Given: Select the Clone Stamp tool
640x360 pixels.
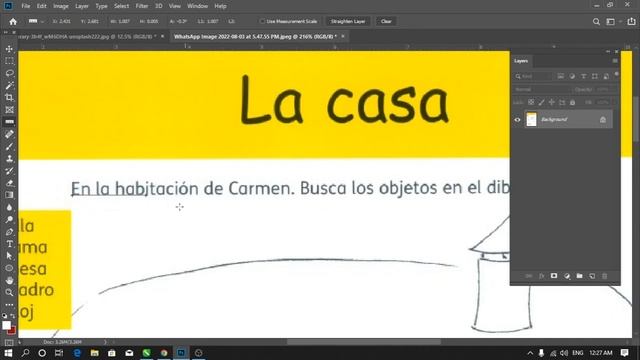Looking at the screenshot, I should pyautogui.click(x=9, y=159).
